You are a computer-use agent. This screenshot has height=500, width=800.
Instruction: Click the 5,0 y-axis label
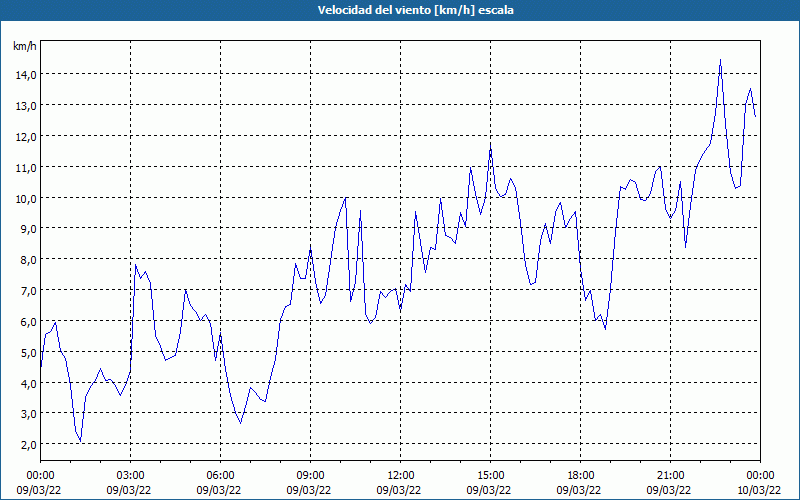pos(29,353)
